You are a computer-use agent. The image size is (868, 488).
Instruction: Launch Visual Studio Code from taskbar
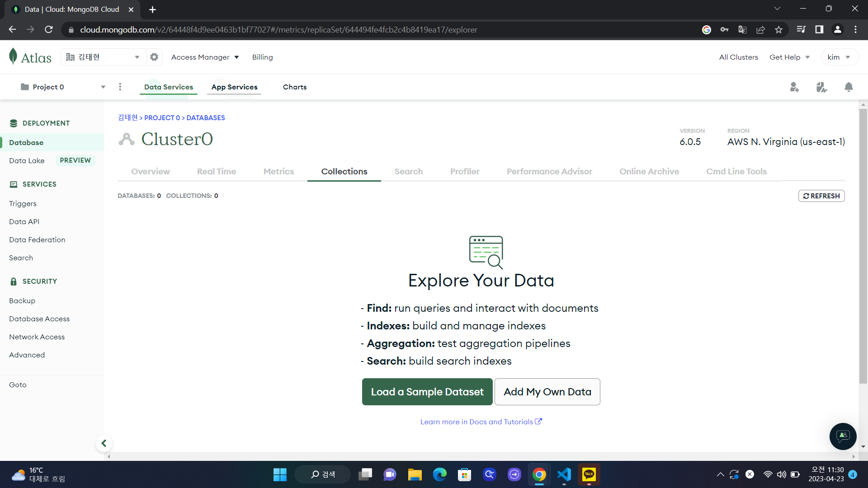[x=564, y=474]
